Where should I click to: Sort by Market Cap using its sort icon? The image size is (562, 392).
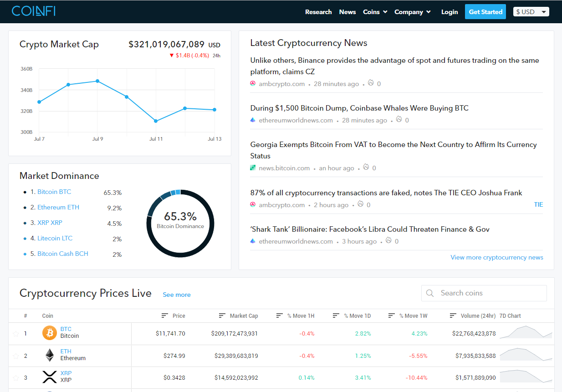pos(222,316)
